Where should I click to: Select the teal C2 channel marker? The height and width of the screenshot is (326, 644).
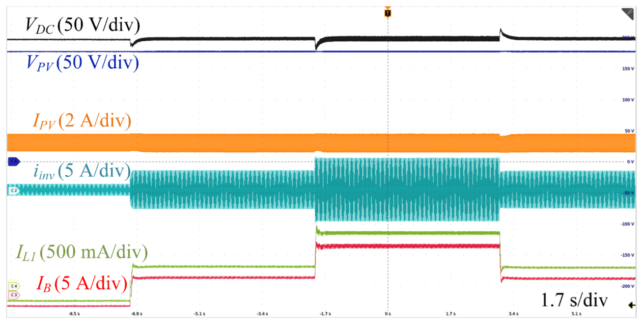(13, 191)
